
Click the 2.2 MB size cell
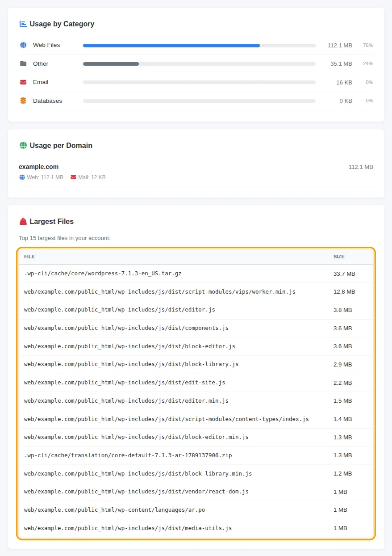pos(343,383)
